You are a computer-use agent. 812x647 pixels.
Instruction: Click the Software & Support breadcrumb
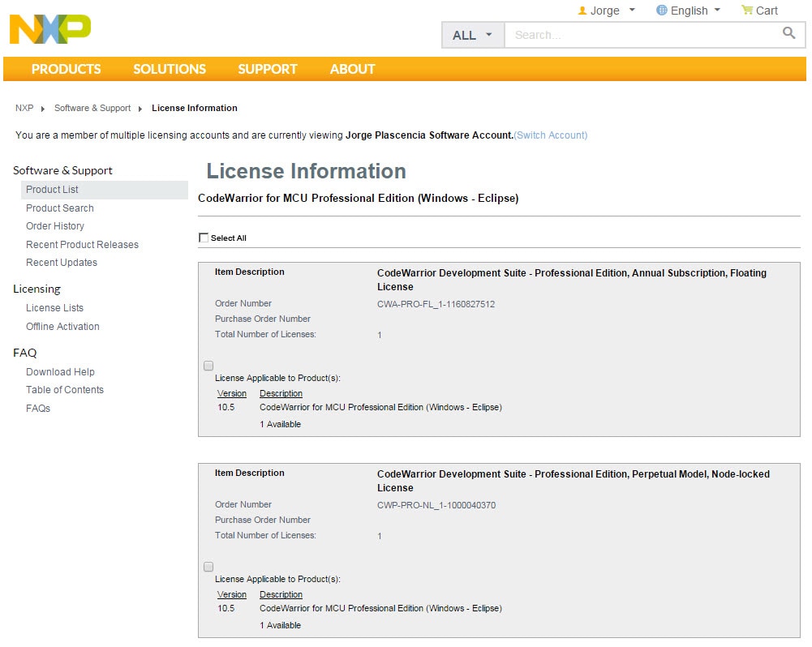pos(92,108)
